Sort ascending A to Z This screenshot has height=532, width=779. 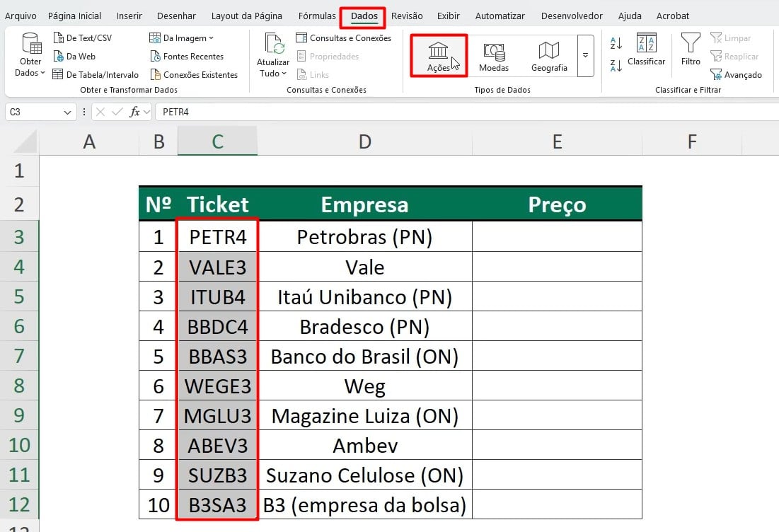[x=616, y=42]
